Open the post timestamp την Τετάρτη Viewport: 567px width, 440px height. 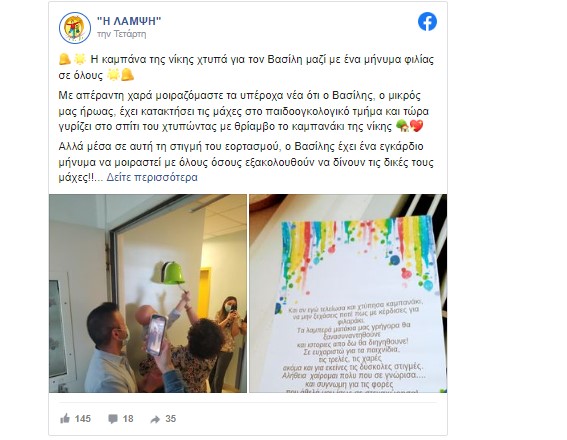pyautogui.click(x=122, y=34)
